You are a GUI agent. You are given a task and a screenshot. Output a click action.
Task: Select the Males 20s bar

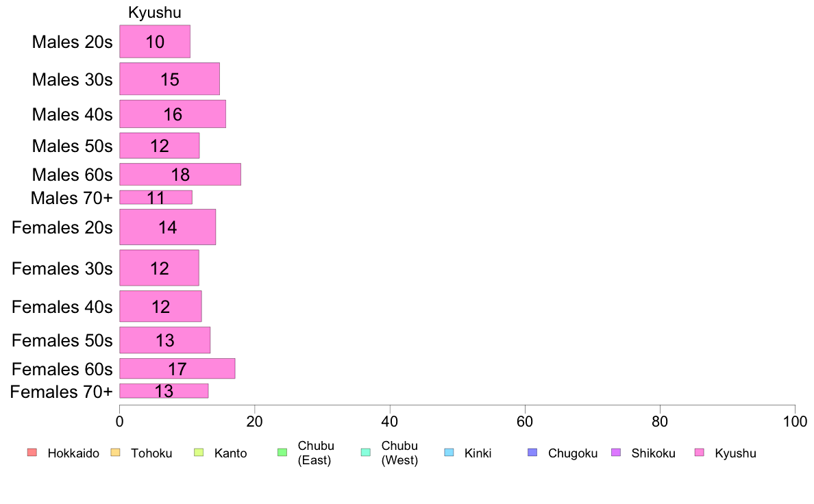[x=155, y=42]
